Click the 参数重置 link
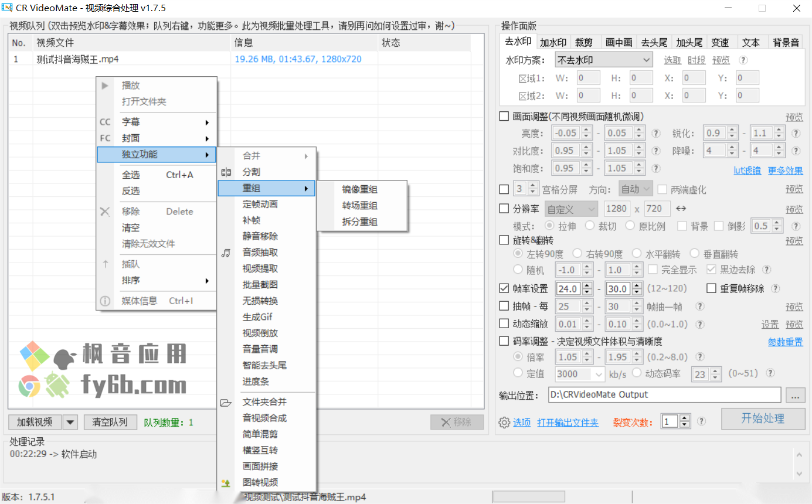The height and width of the screenshot is (504, 812). click(x=786, y=342)
